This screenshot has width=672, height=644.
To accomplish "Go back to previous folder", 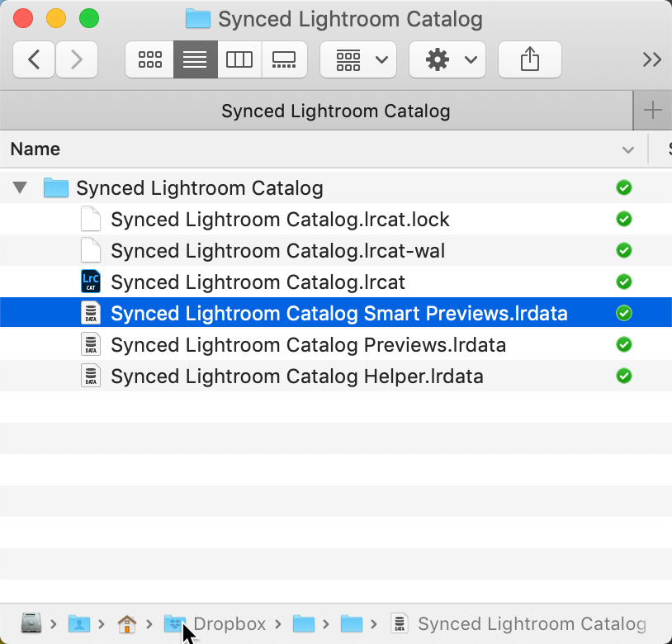I will pos(34,59).
